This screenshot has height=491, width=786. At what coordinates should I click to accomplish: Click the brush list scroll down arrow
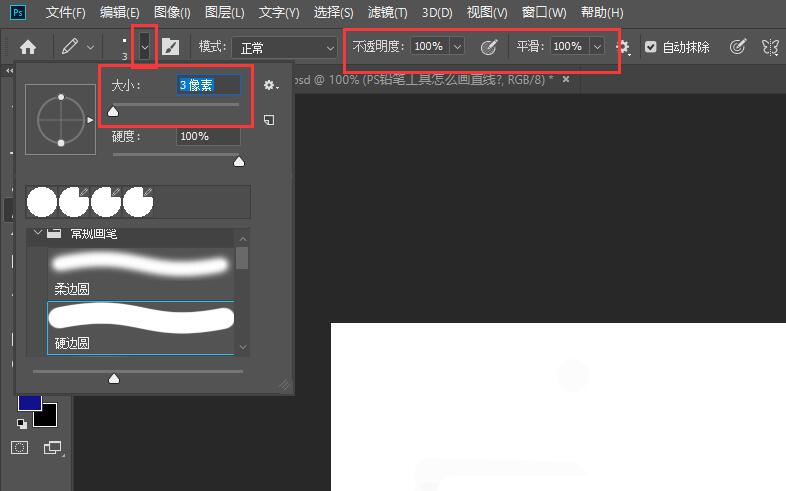[x=243, y=347]
